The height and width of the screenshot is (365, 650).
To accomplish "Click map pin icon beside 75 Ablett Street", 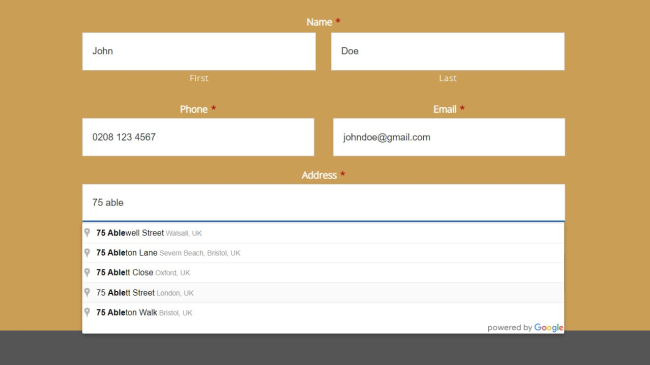I will click(x=87, y=292).
